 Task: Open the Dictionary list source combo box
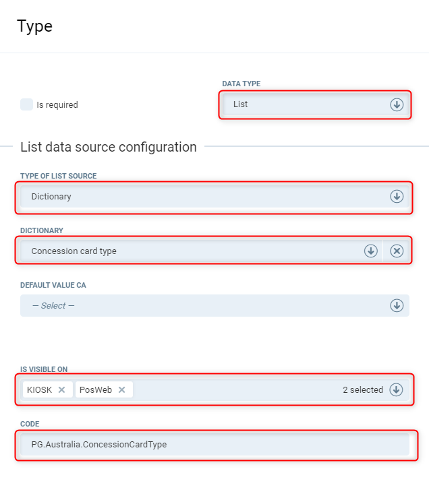point(202,197)
